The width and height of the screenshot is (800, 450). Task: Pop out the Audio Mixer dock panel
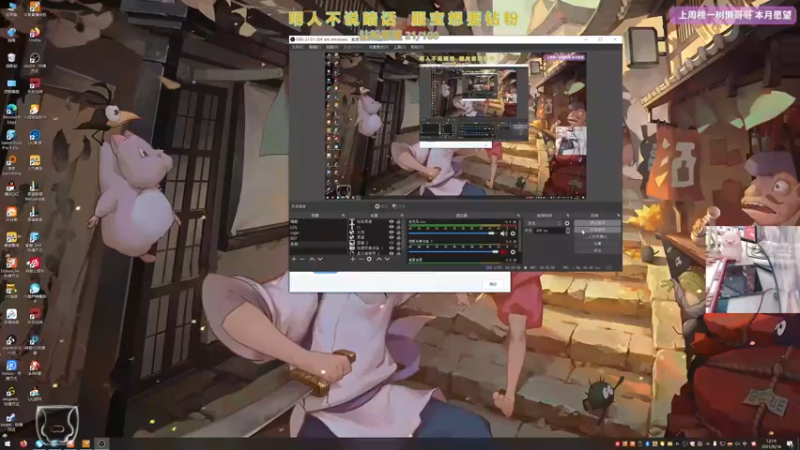click(518, 215)
